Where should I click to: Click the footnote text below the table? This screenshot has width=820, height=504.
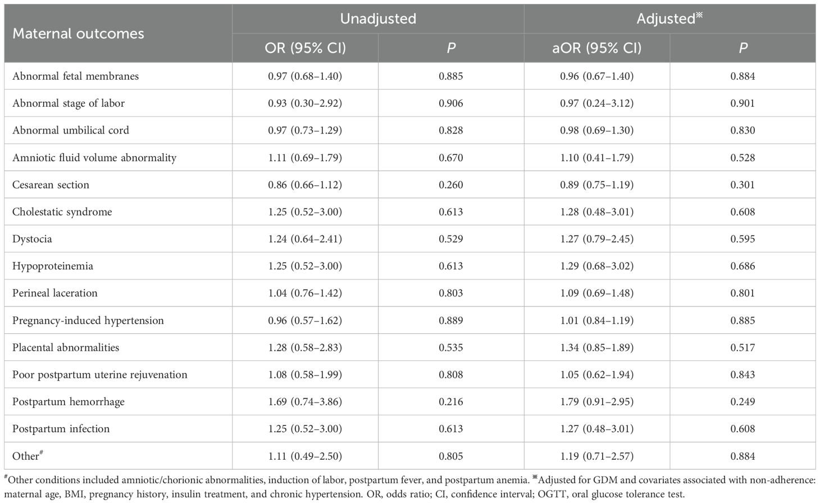tap(409, 487)
